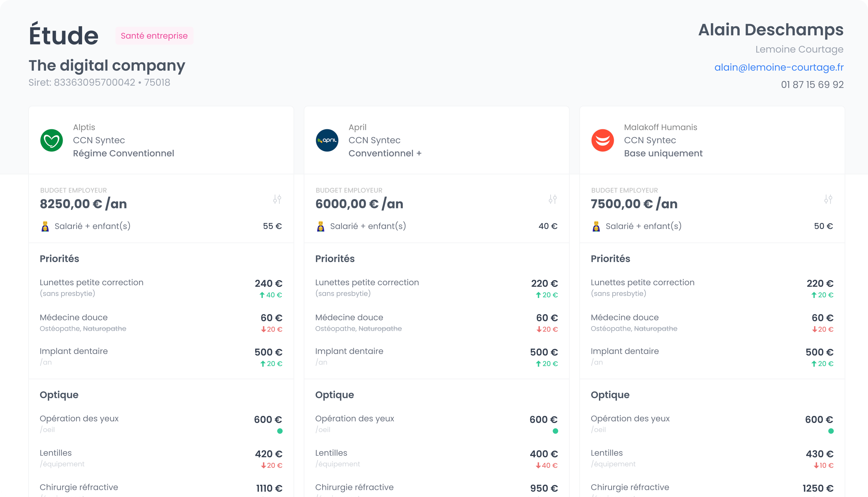Screen dimensions: 868x497
Task: Click April Lunettes petite correction row
Action: click(x=367, y=283)
